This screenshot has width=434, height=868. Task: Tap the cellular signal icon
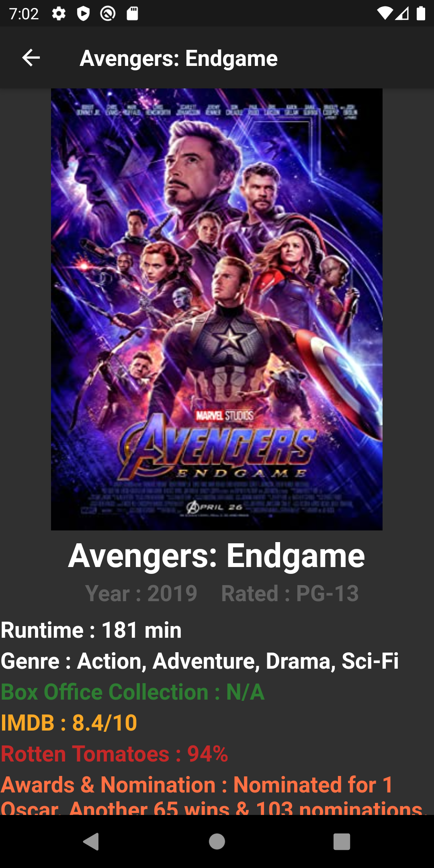(x=402, y=14)
